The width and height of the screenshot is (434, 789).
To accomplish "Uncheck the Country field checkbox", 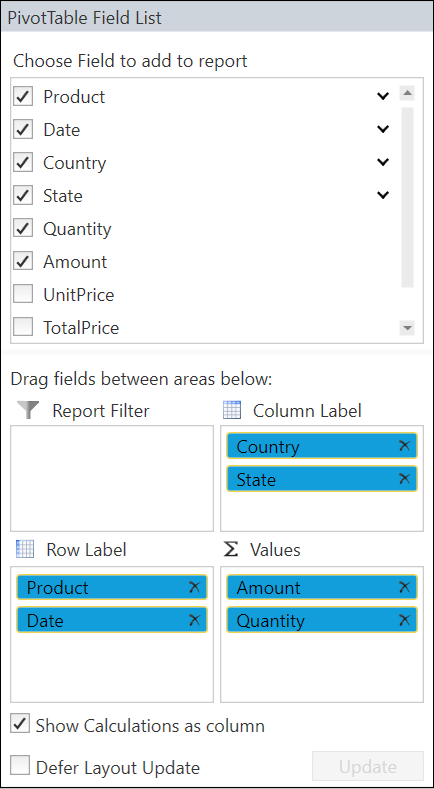I will tap(23, 163).
